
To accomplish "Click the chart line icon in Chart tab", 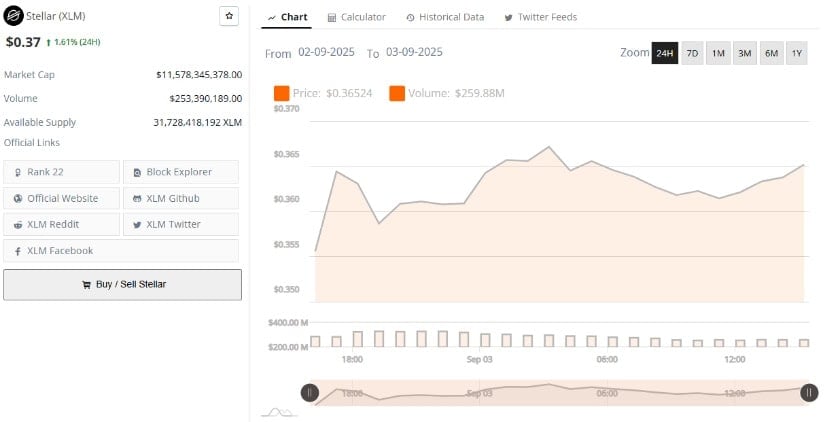I will point(271,18).
